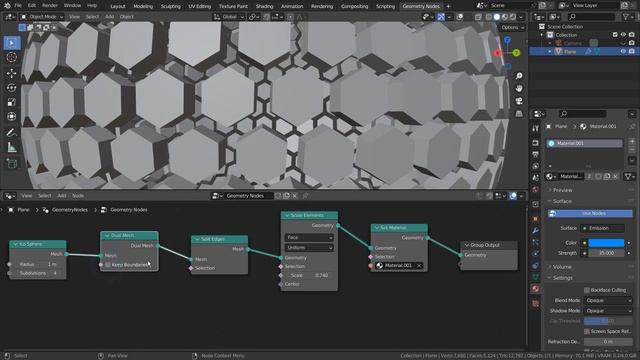Open the Render menu

point(50,6)
